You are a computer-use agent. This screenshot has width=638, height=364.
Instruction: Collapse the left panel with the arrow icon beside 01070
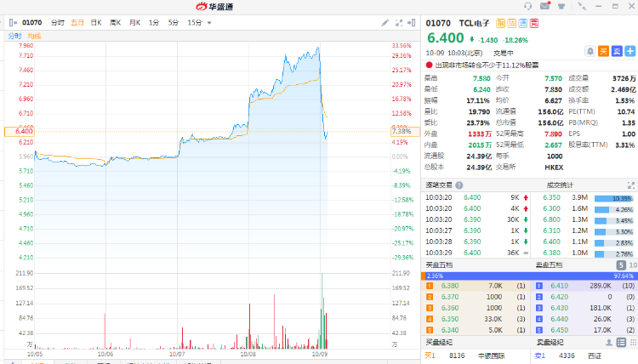click(x=13, y=23)
